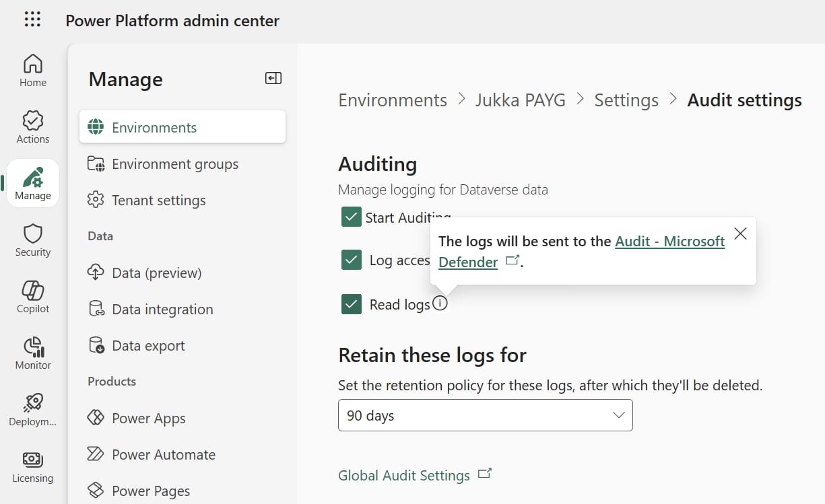Disable the Read logs checkbox
The image size is (825, 504).
[x=352, y=304]
